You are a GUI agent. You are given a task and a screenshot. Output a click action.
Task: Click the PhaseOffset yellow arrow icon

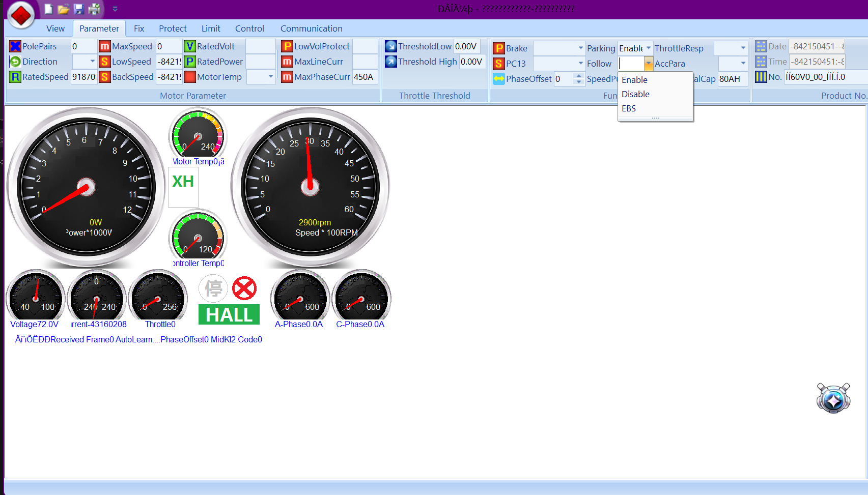click(x=498, y=79)
